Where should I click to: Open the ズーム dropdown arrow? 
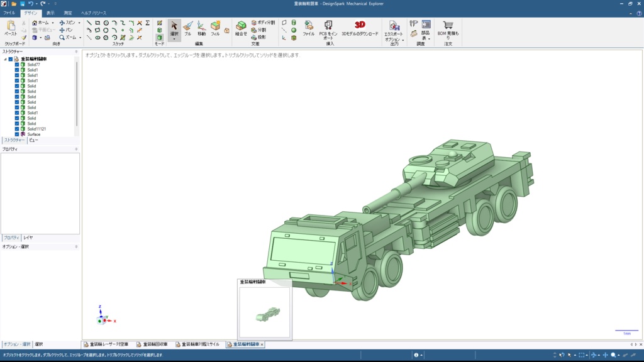[x=80, y=37]
